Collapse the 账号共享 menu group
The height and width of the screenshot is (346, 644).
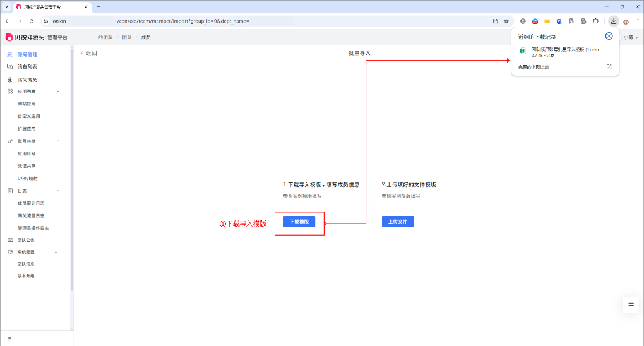click(x=58, y=141)
